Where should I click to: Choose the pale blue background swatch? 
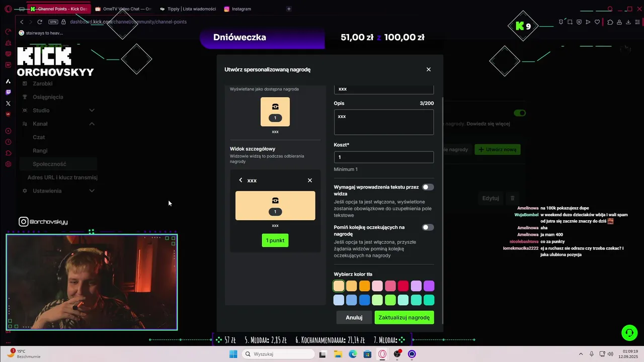click(339, 300)
